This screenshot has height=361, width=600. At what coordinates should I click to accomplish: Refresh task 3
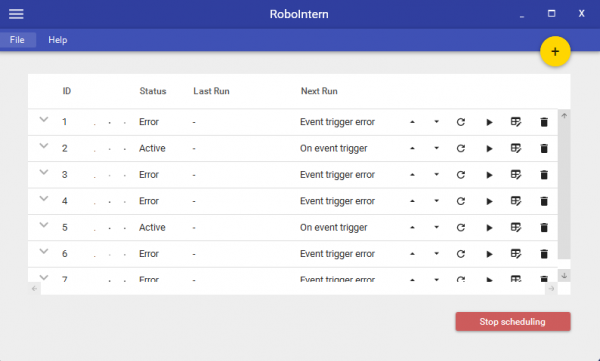(461, 175)
